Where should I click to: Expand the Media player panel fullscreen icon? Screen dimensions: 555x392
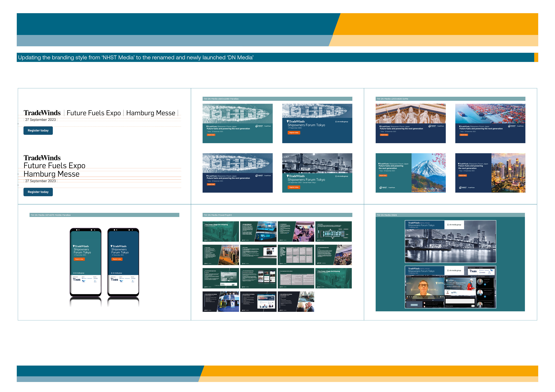pos(440,276)
